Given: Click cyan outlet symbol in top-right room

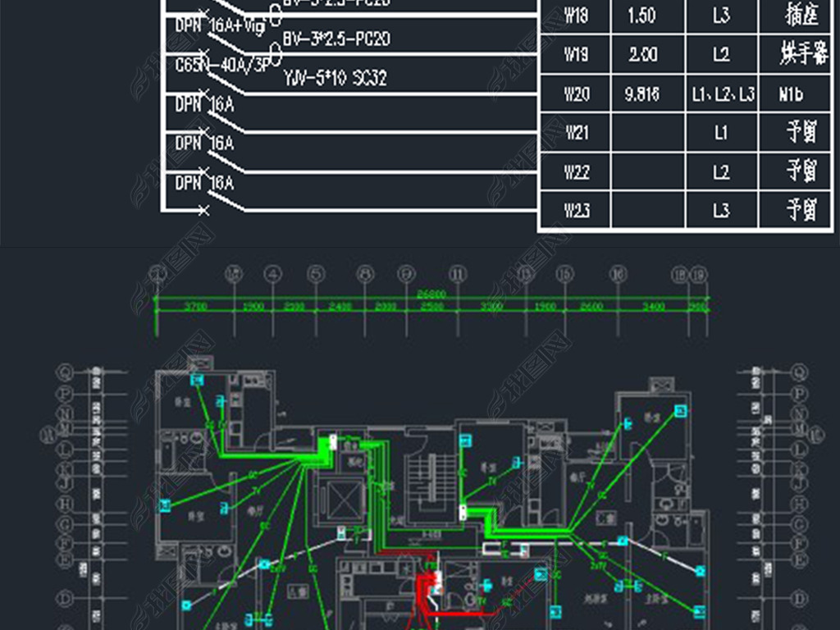Looking at the screenshot, I should pyautogui.click(x=678, y=410).
